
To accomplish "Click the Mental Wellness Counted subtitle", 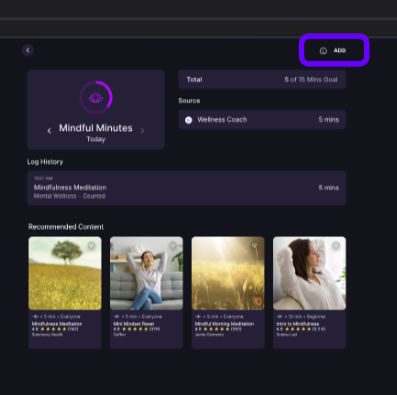I will tap(69, 196).
